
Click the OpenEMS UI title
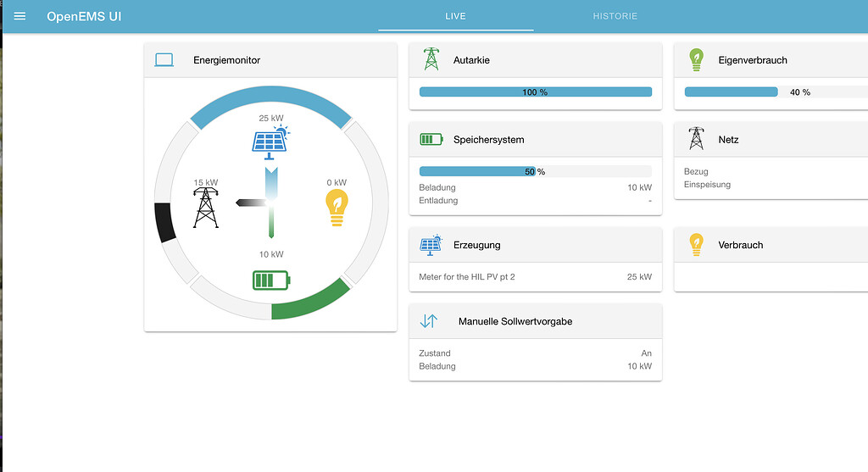84,17
